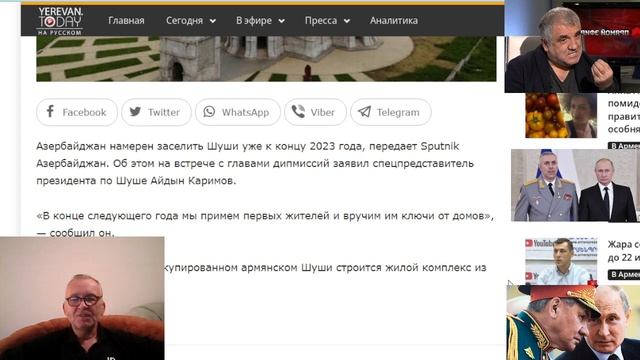Click the text 'Азербайджан намерен заселить Шуши'
Viewport: 640px width, 360px height.
point(137,146)
